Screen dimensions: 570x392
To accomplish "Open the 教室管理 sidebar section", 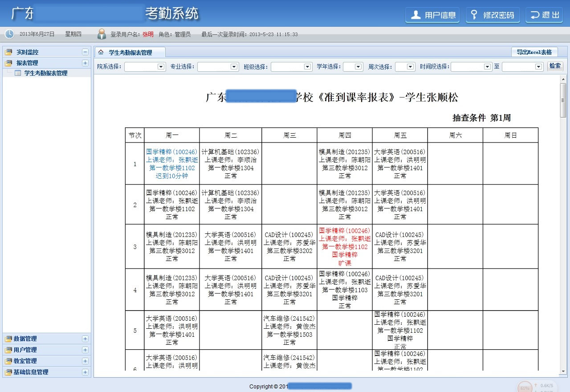I will tap(47, 361).
